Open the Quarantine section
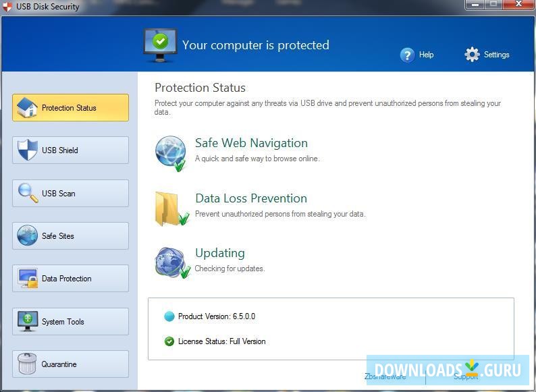The width and height of the screenshot is (536, 392). 70,364
